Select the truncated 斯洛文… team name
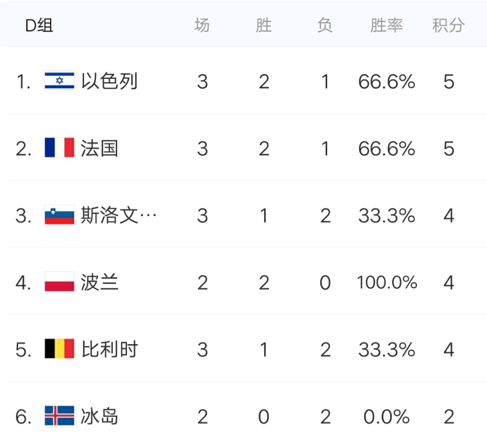The height and width of the screenshot is (448, 487). coord(119,216)
